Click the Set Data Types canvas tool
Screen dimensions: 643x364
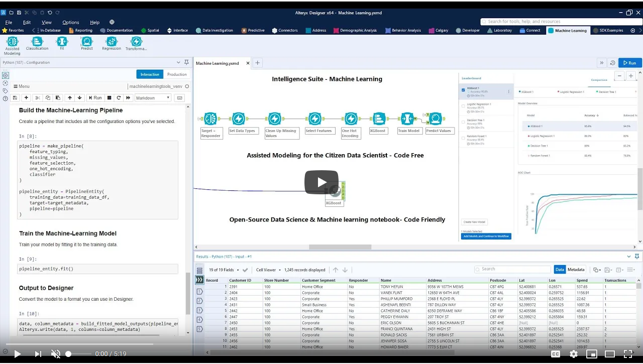pyautogui.click(x=239, y=118)
